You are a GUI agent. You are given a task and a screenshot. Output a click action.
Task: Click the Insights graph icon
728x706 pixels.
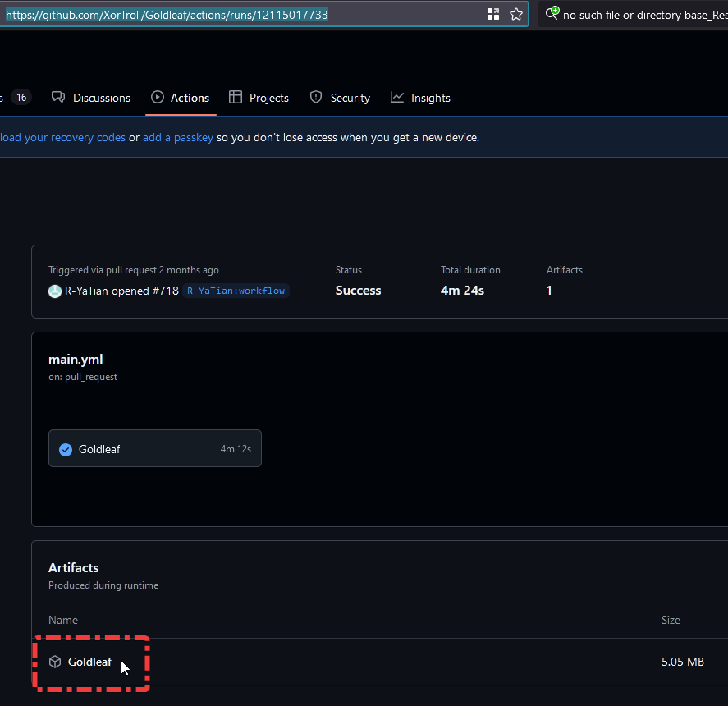pyautogui.click(x=397, y=97)
